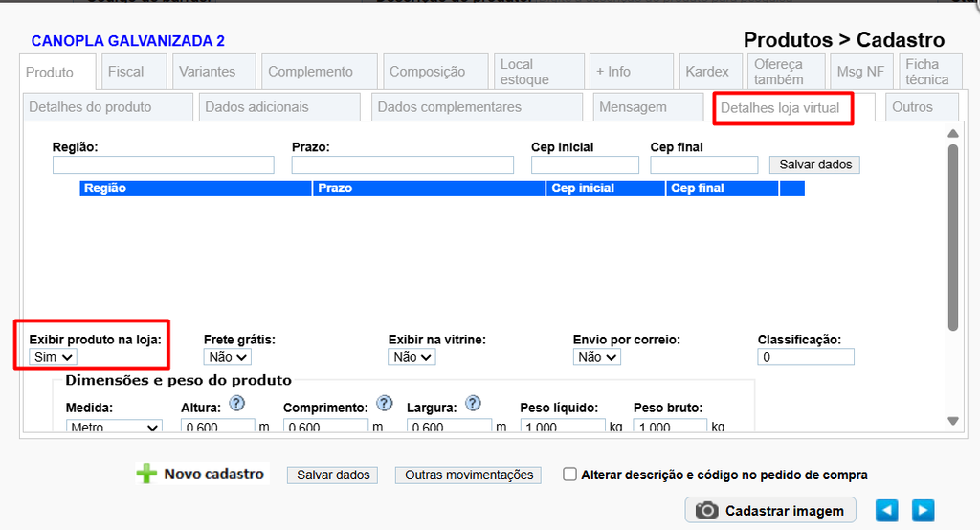Select the Mensagem sub-tab
The image size is (980, 530).
pos(648,107)
